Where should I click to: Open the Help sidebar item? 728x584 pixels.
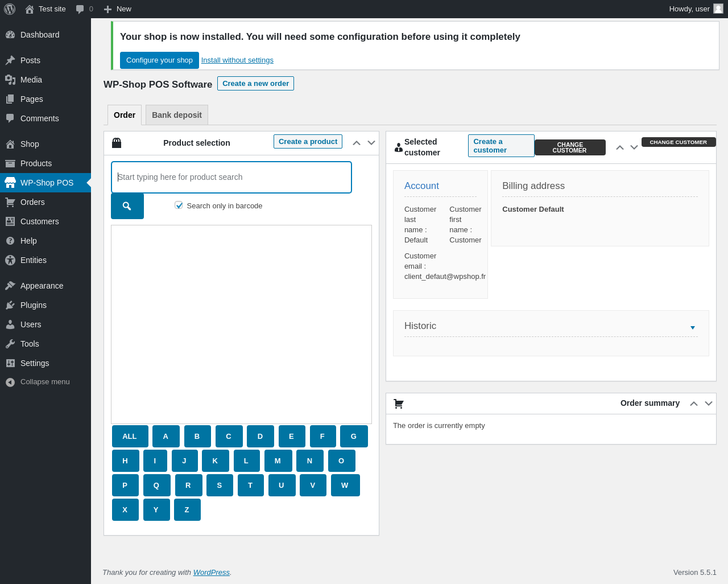pos(45,241)
